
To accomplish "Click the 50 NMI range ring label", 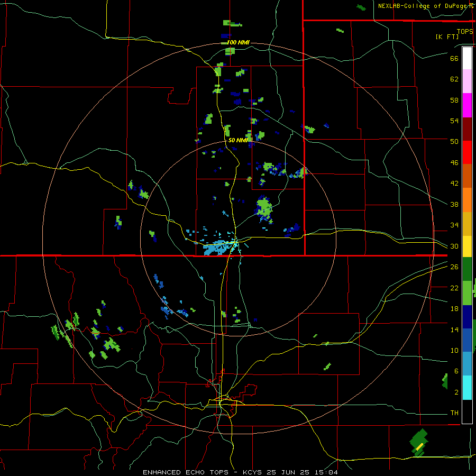I will pyautogui.click(x=238, y=140).
